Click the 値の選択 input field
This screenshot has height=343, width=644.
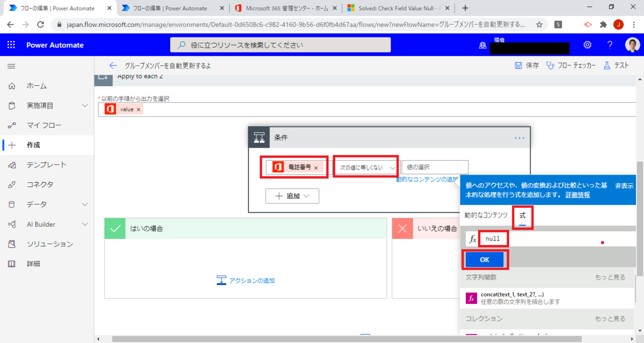[x=435, y=168]
